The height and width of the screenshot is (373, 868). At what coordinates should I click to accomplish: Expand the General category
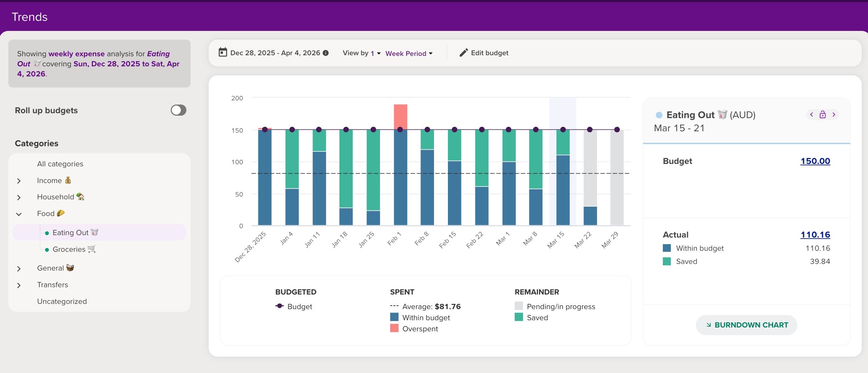tap(19, 269)
